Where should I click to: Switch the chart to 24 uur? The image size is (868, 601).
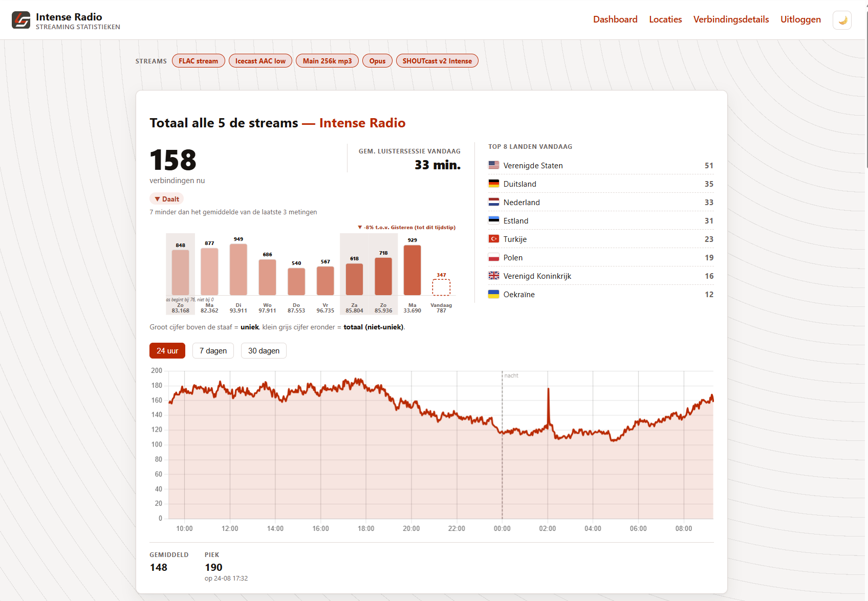167,351
